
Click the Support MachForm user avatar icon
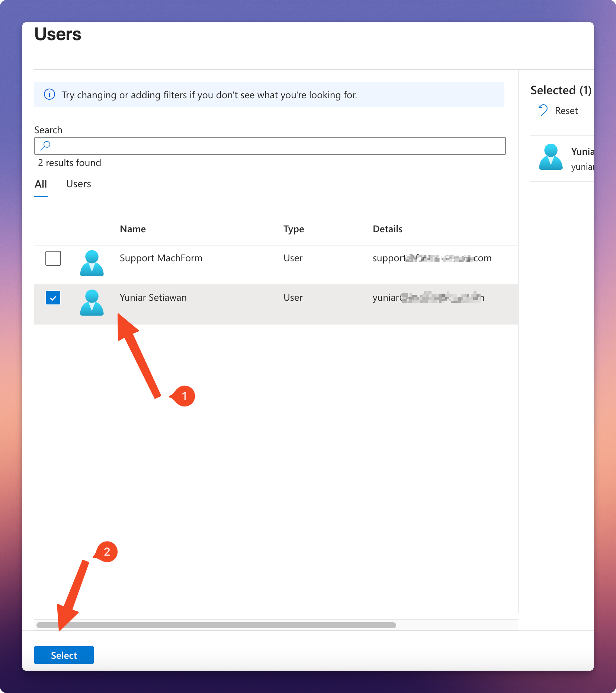tap(92, 263)
